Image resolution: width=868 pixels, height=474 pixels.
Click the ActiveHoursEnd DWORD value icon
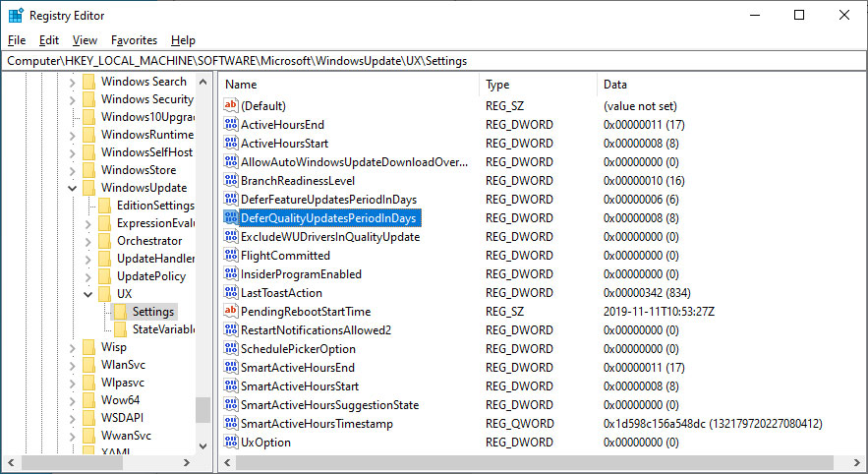click(x=231, y=124)
